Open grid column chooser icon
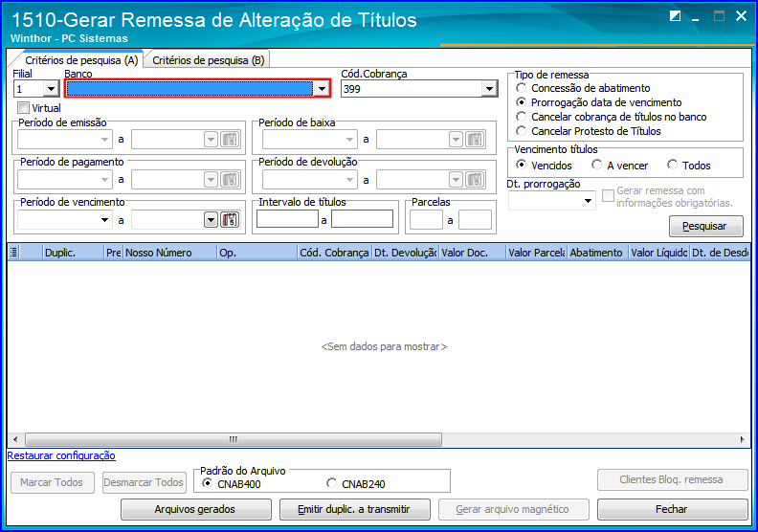 (13, 253)
